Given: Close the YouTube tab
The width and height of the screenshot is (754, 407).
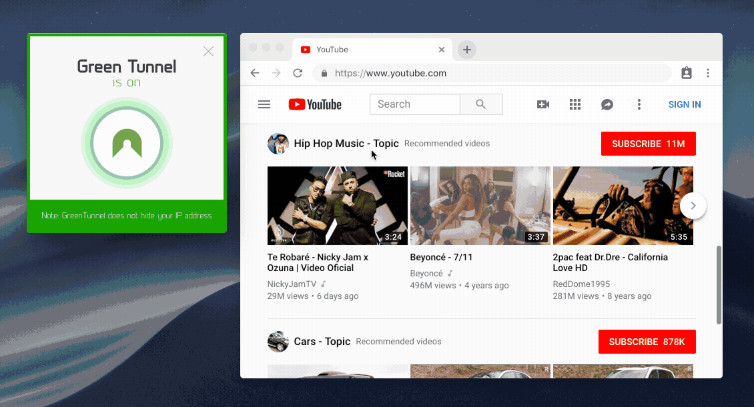Looking at the screenshot, I should (441, 50).
